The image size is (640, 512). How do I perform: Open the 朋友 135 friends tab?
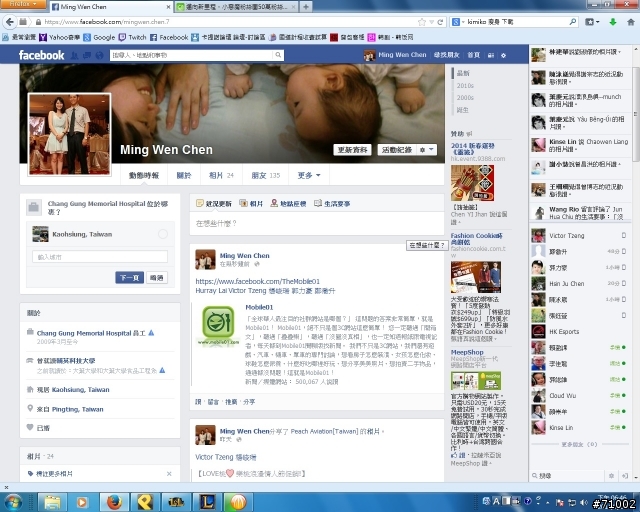click(x=265, y=175)
